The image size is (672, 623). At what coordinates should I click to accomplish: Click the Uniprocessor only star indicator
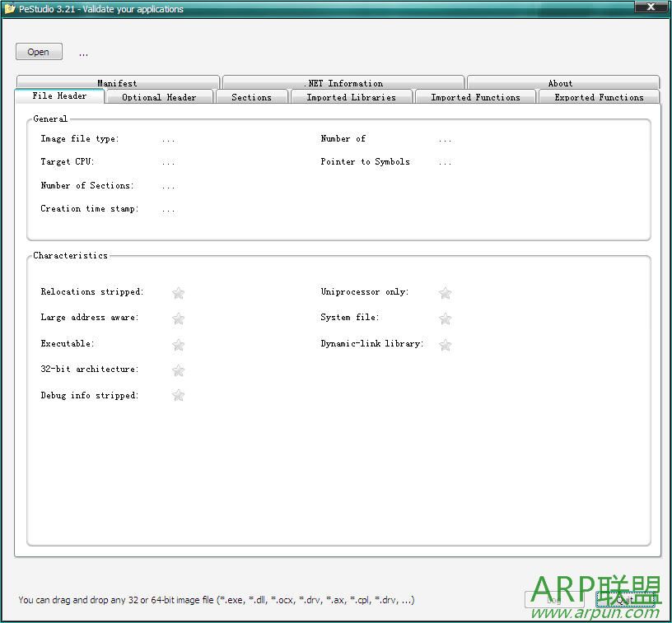[445, 293]
